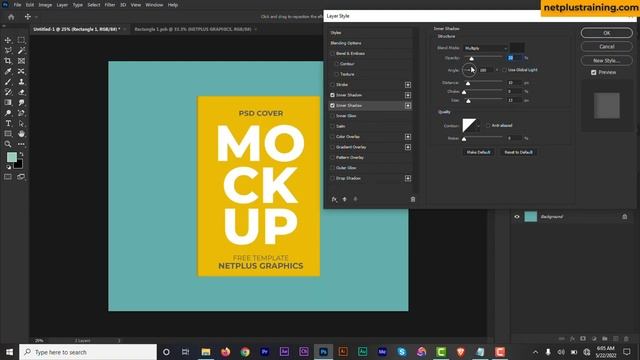640x360 pixels.
Task: Select the Hand tool
Action: point(21,133)
